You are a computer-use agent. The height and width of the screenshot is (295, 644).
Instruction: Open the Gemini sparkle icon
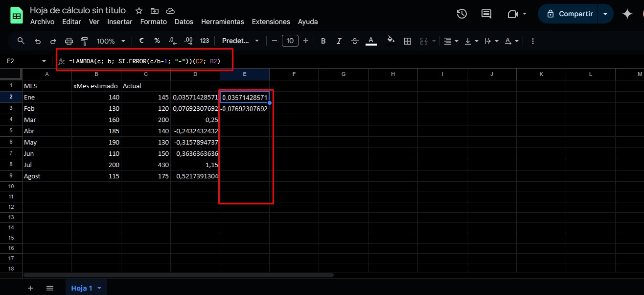pos(627,14)
